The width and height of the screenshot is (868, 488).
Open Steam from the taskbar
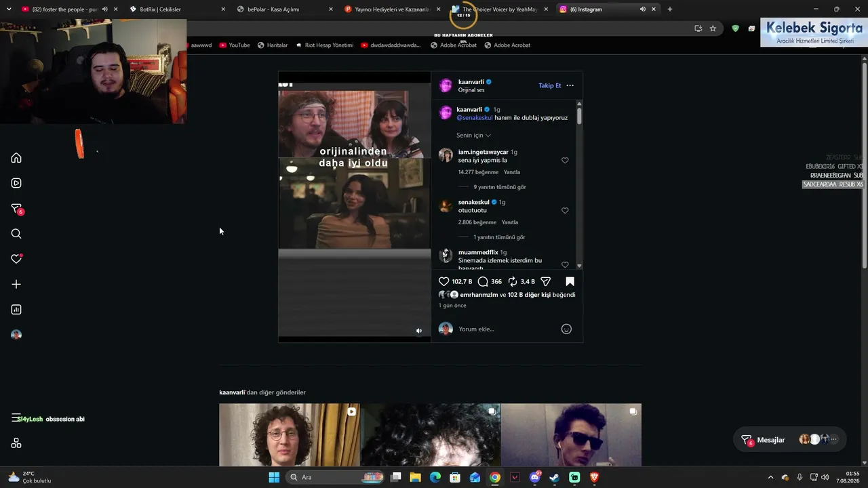555,477
